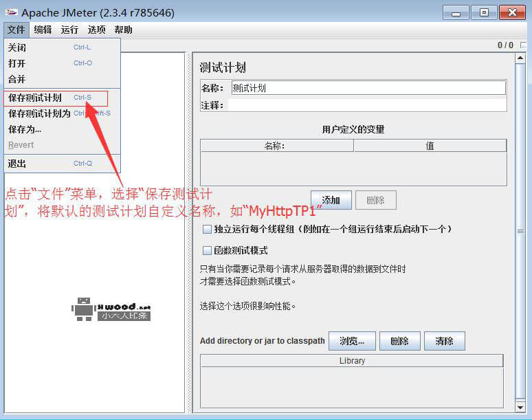Click the 测试计划 panel title
532x420 pixels.
[223, 67]
